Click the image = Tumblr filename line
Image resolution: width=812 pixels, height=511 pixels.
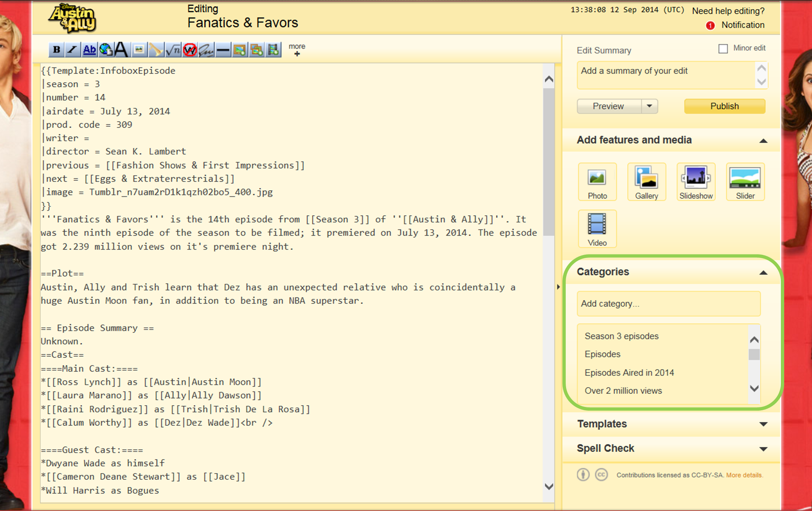click(x=157, y=192)
